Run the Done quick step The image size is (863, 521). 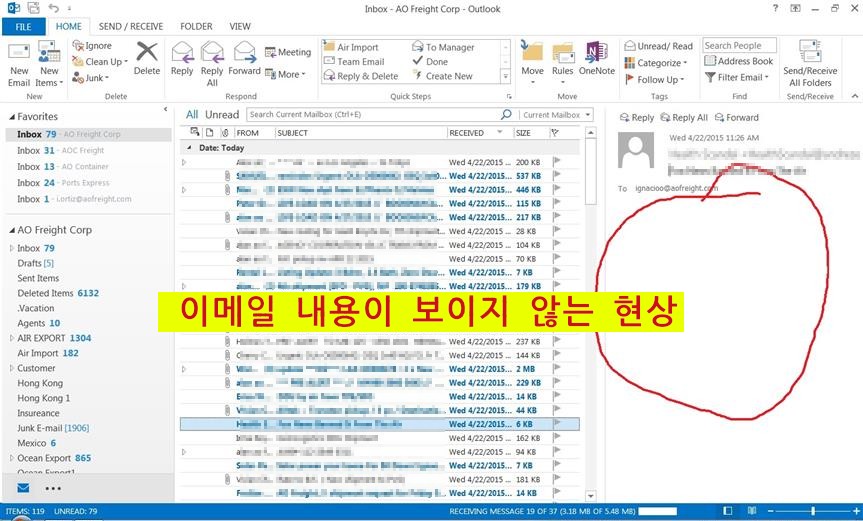pos(430,62)
